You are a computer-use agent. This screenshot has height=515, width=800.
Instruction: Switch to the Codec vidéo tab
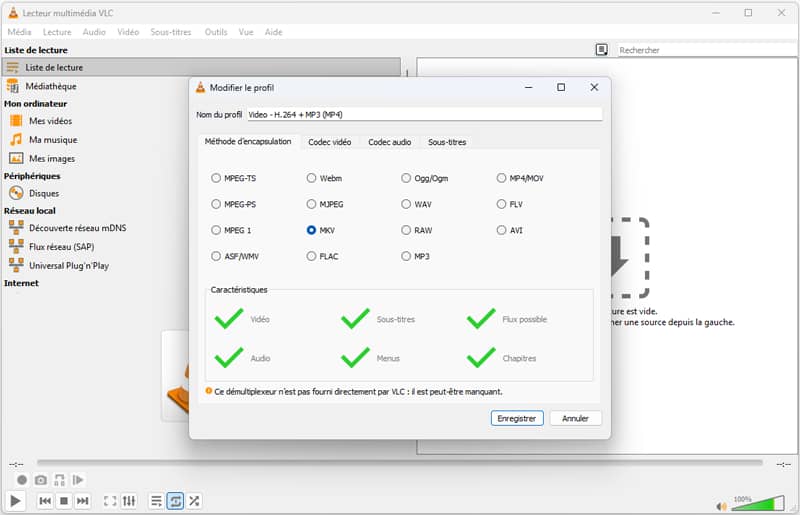click(329, 142)
